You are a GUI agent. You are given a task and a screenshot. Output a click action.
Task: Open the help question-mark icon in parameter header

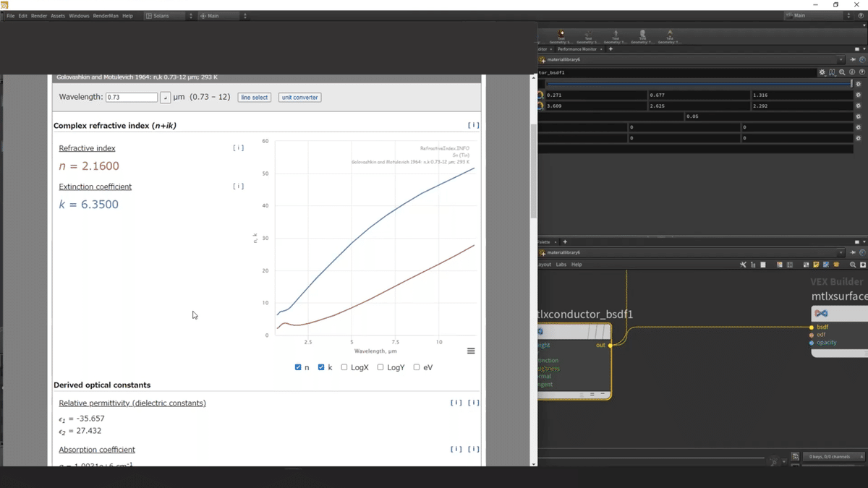tap(861, 72)
